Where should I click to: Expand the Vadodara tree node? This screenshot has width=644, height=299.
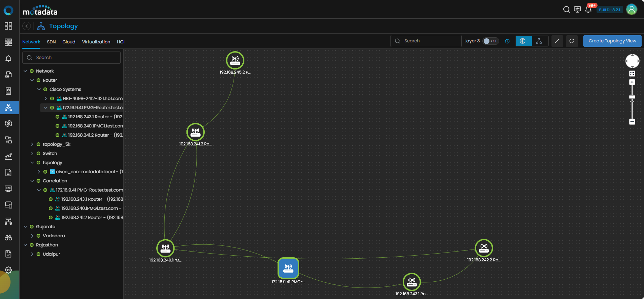tap(32, 236)
